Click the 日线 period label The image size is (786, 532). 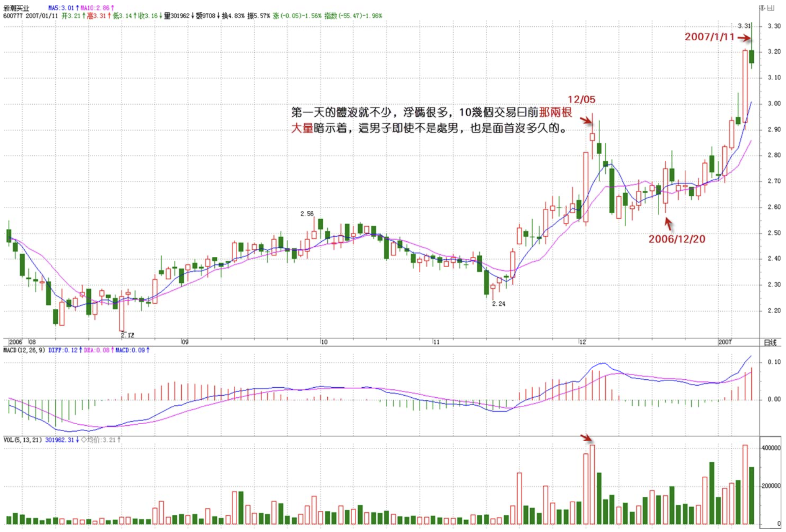(x=770, y=343)
